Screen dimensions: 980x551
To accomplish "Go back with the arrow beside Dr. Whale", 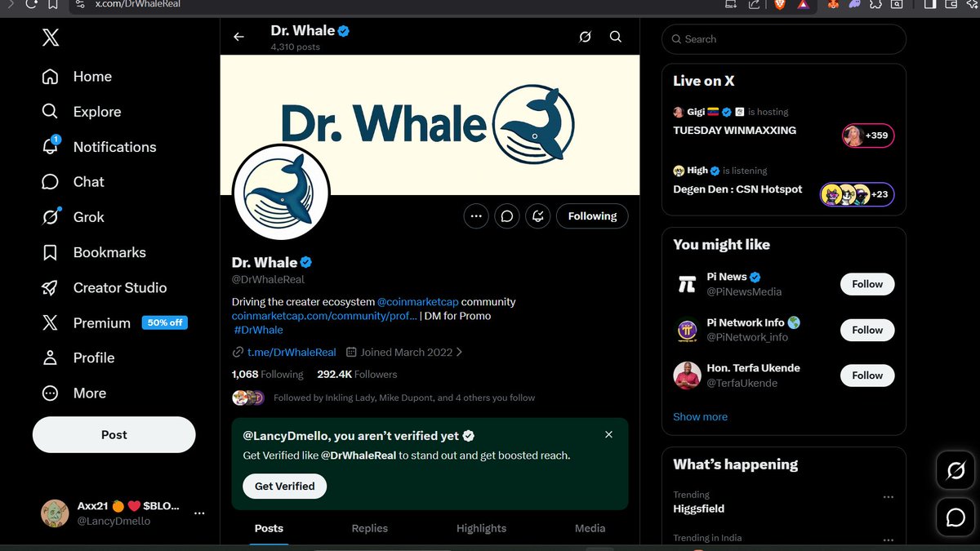I will coord(238,37).
